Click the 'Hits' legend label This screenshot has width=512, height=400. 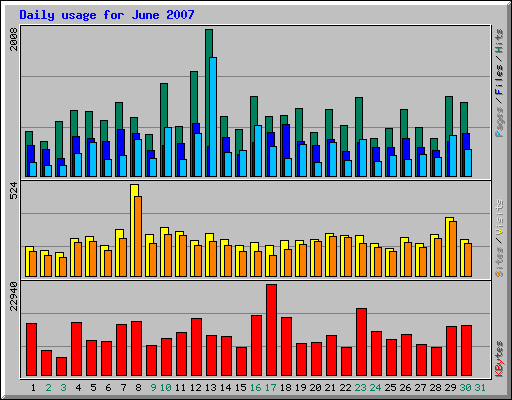(x=499, y=41)
